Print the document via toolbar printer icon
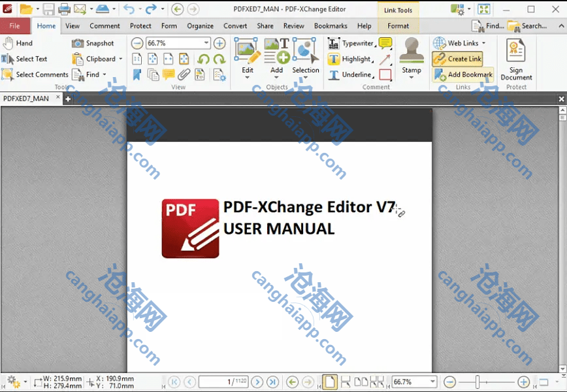The image size is (567, 392). (64, 8)
